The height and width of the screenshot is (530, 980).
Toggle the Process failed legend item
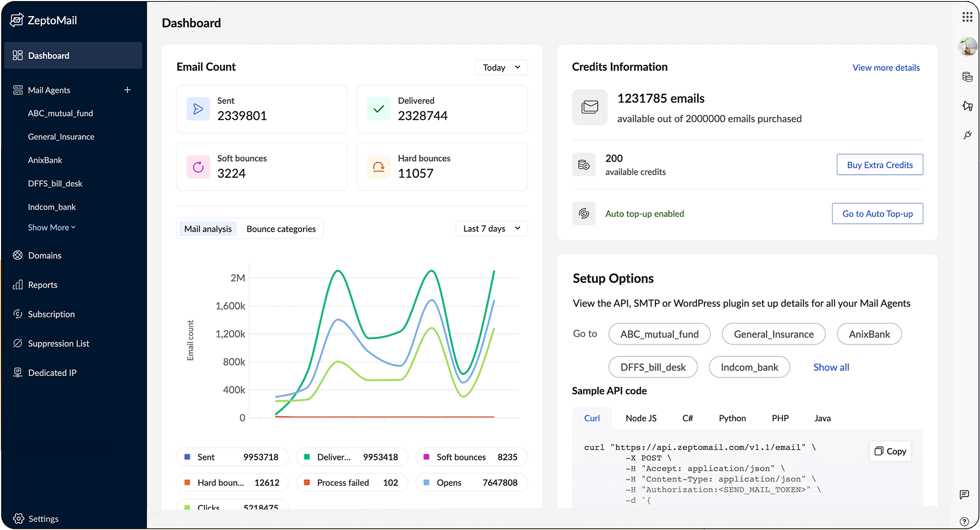click(352, 483)
